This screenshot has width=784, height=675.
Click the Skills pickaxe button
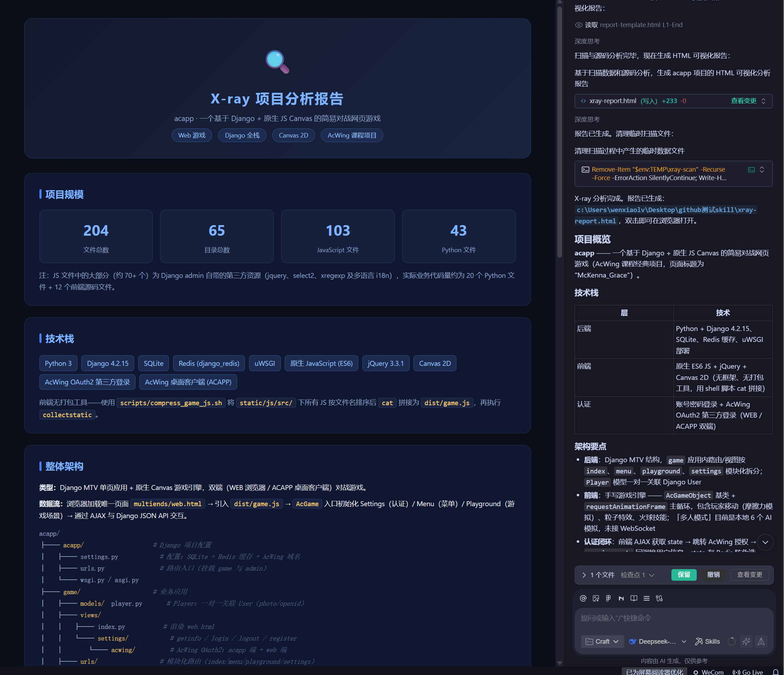pyautogui.click(x=707, y=641)
